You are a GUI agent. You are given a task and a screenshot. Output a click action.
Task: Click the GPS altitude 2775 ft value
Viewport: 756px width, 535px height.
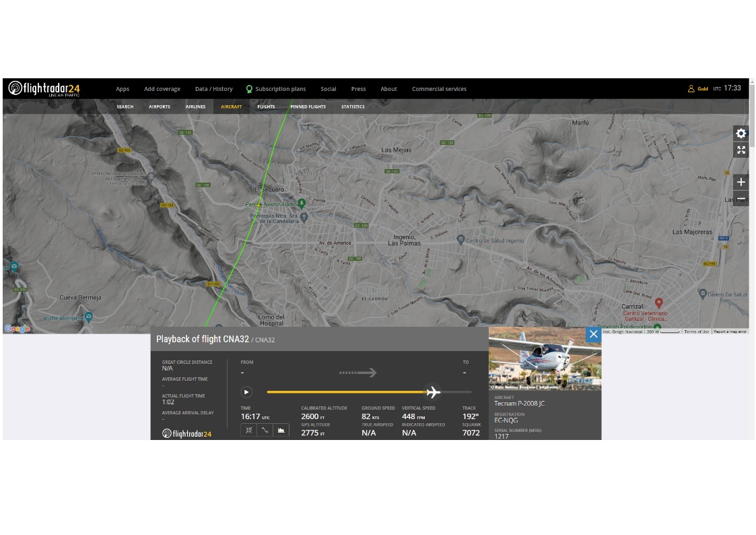click(x=313, y=433)
